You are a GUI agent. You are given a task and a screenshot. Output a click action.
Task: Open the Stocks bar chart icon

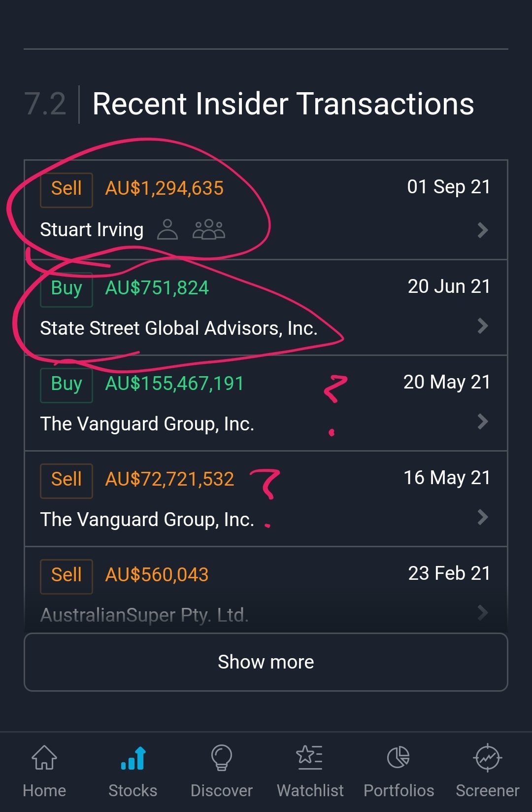pyautogui.click(x=133, y=757)
